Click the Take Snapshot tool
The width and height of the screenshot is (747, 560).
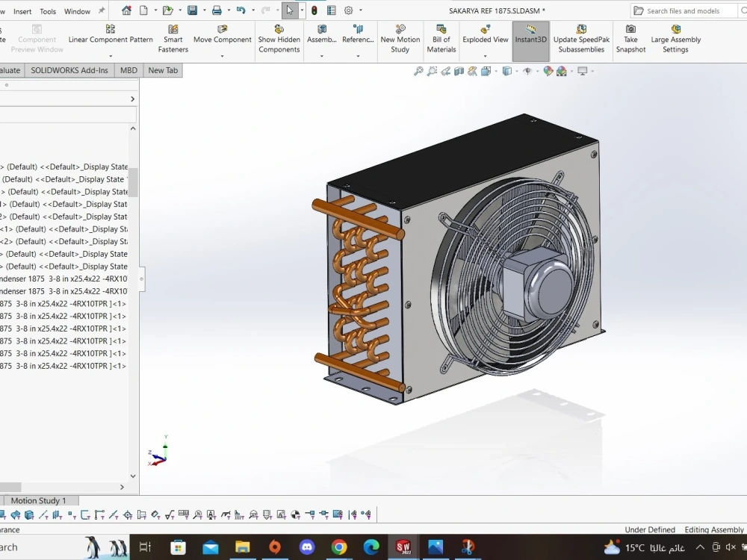pyautogui.click(x=630, y=41)
